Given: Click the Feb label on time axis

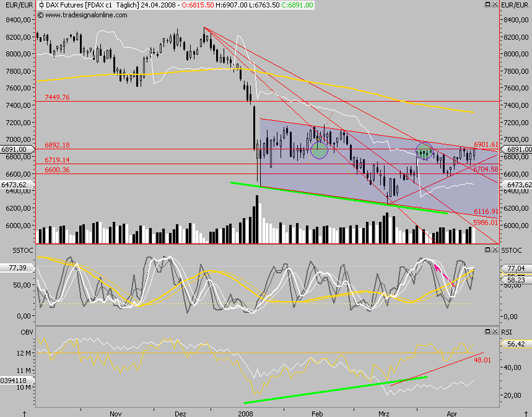Looking at the screenshot, I should pyautogui.click(x=317, y=414).
